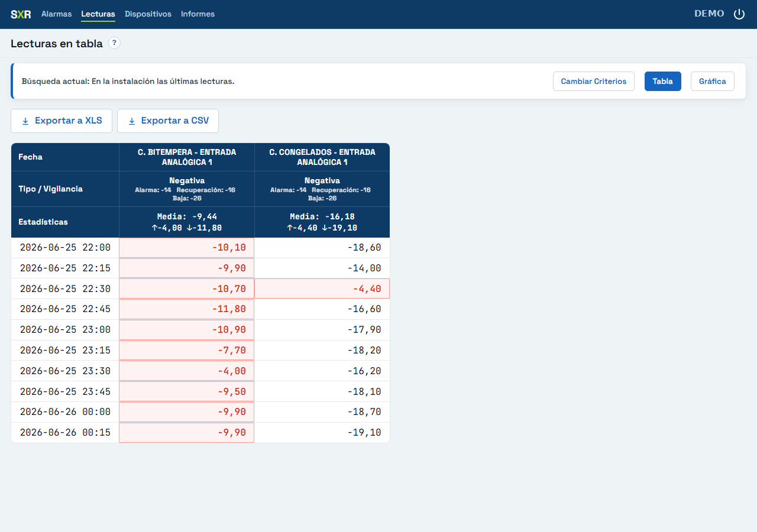Screen dimensions: 757x532
Task: Click the -16,20 reading cell
Action: point(322,371)
